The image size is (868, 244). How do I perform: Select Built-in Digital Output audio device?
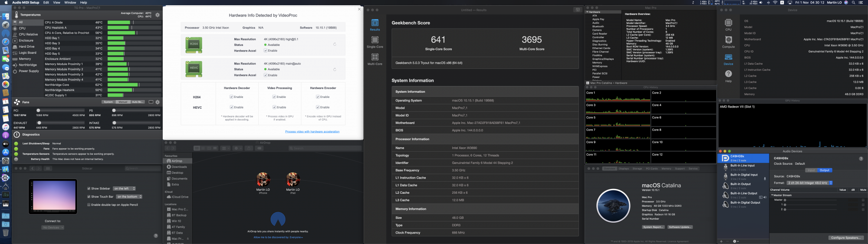pos(743,204)
